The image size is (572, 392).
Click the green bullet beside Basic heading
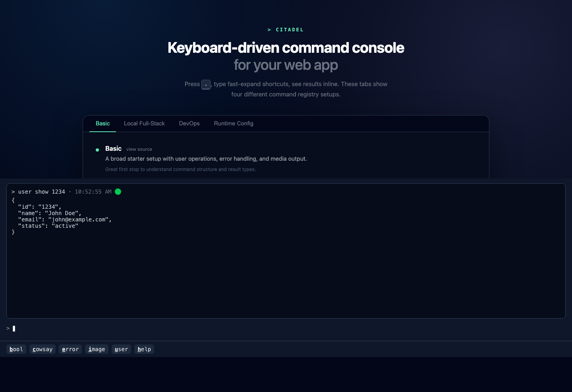(97, 150)
